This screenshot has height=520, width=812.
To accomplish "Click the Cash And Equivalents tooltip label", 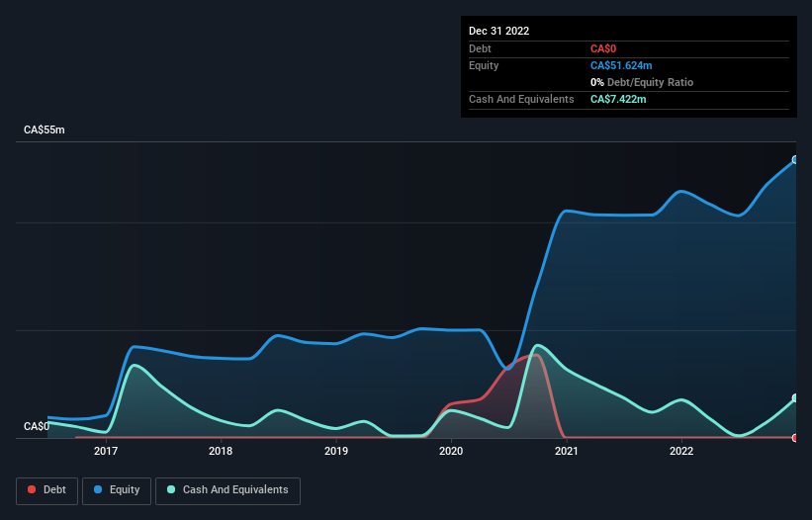I will pos(521,99).
